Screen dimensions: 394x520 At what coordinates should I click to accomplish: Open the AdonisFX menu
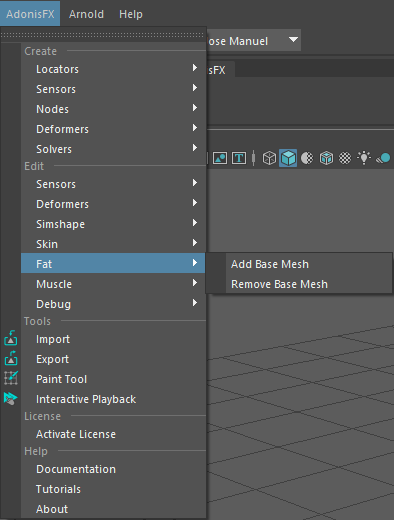[30, 14]
